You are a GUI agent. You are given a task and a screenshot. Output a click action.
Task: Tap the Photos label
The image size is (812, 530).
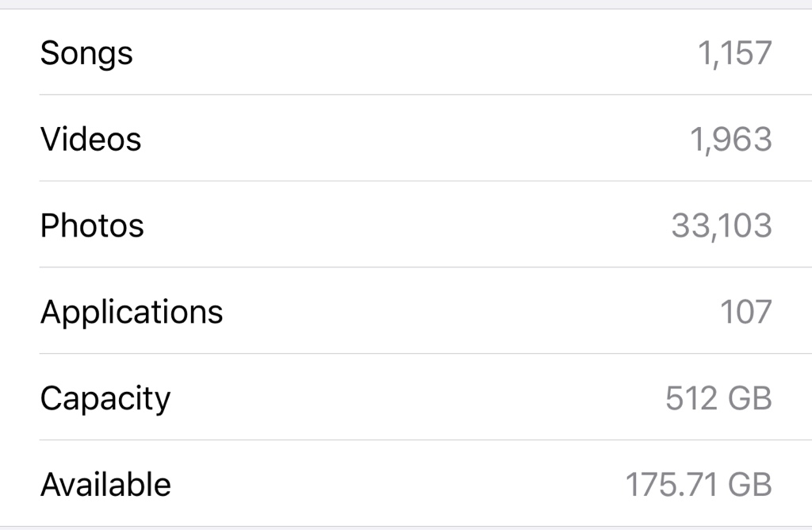(92, 225)
